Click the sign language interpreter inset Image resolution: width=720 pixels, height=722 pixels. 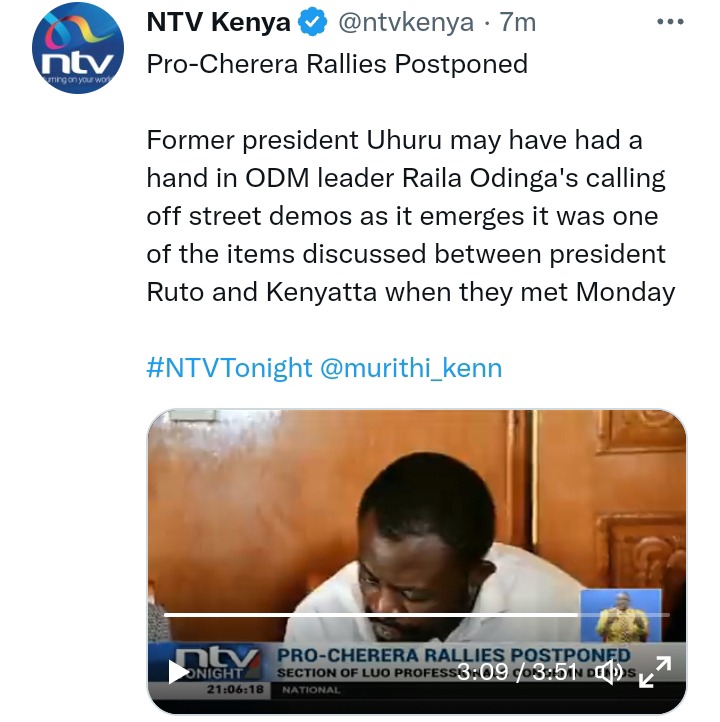[x=621, y=616]
